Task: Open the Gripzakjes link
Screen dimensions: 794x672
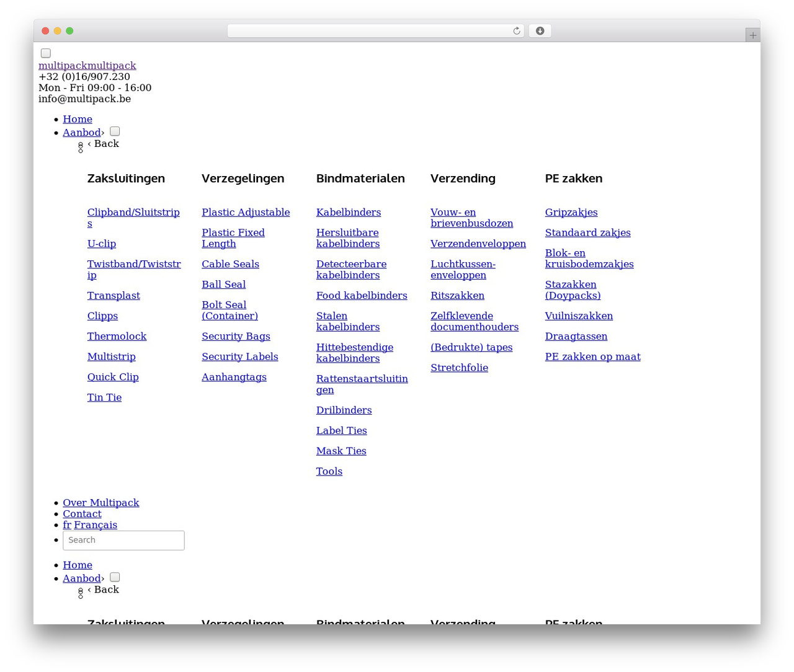Action: 571,212
